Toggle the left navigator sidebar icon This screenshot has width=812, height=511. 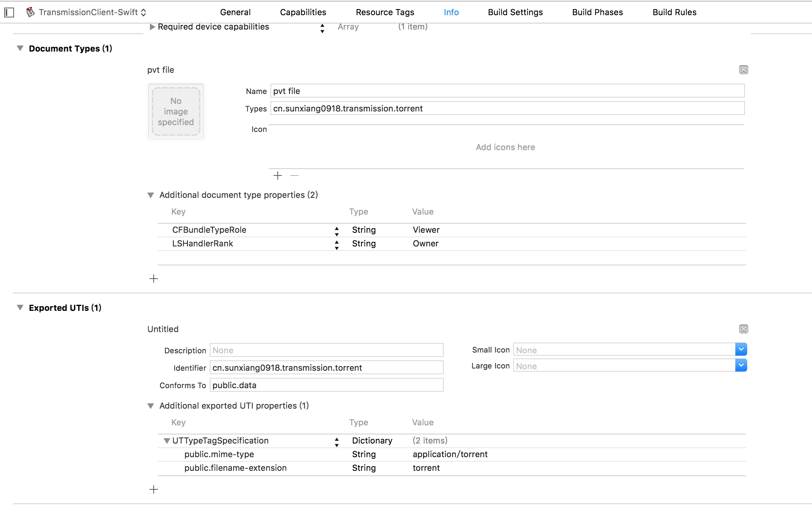tap(9, 13)
